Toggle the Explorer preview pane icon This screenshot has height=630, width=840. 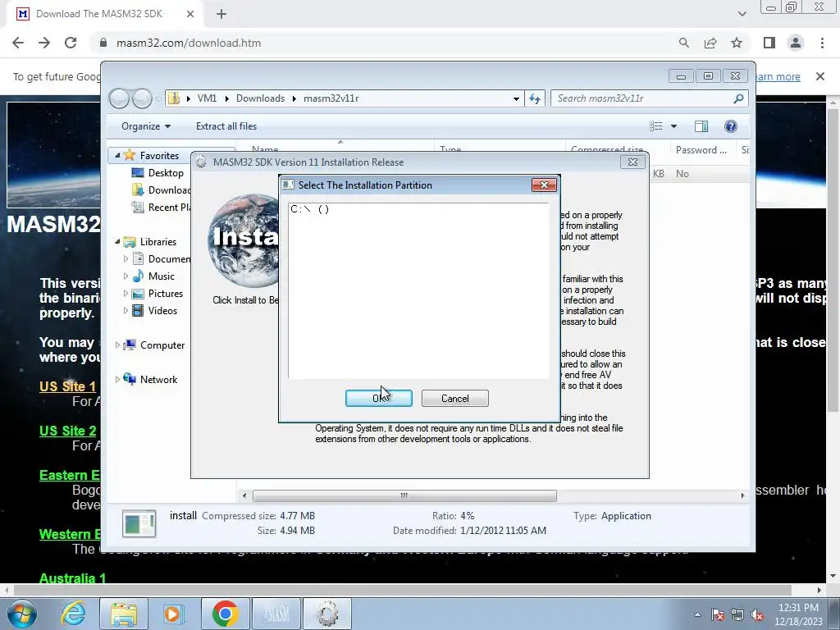click(x=701, y=126)
